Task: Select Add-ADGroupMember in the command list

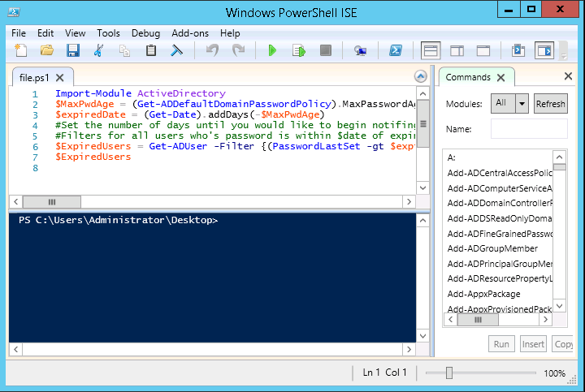Action: pyautogui.click(x=492, y=248)
